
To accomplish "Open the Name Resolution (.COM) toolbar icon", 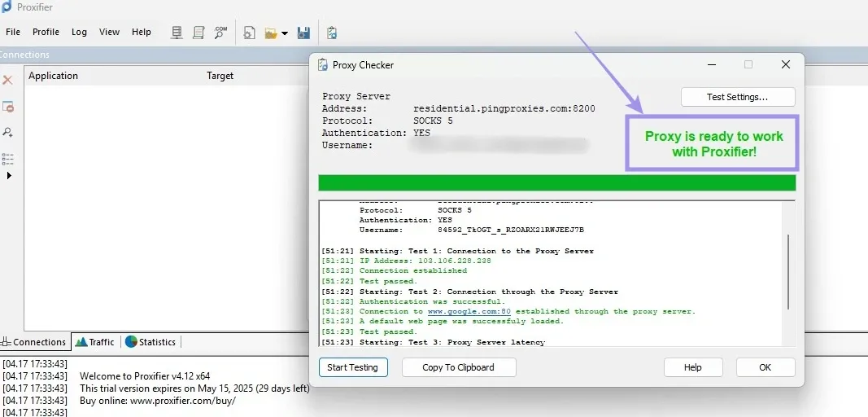I will [x=221, y=33].
